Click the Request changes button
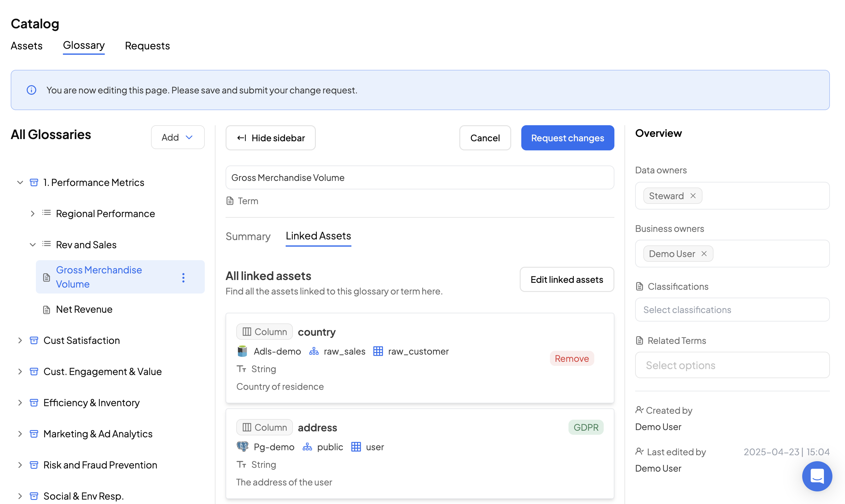This screenshot has height=504, width=845. 567,138
